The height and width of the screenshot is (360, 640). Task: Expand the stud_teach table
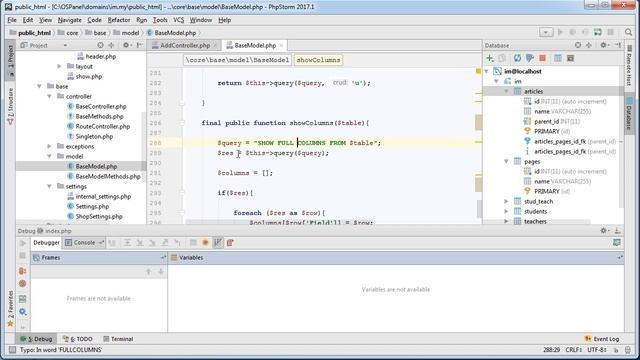point(507,201)
